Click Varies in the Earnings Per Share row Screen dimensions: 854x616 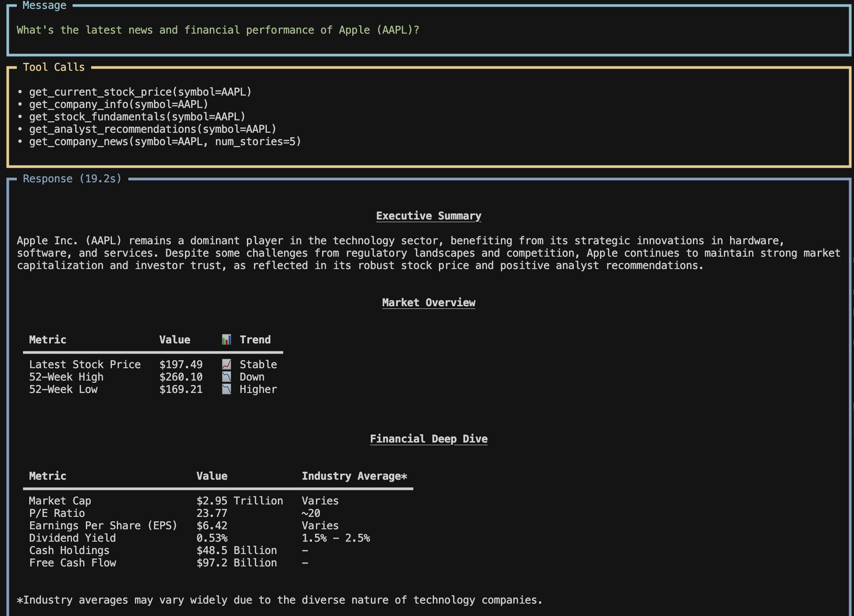(x=320, y=526)
